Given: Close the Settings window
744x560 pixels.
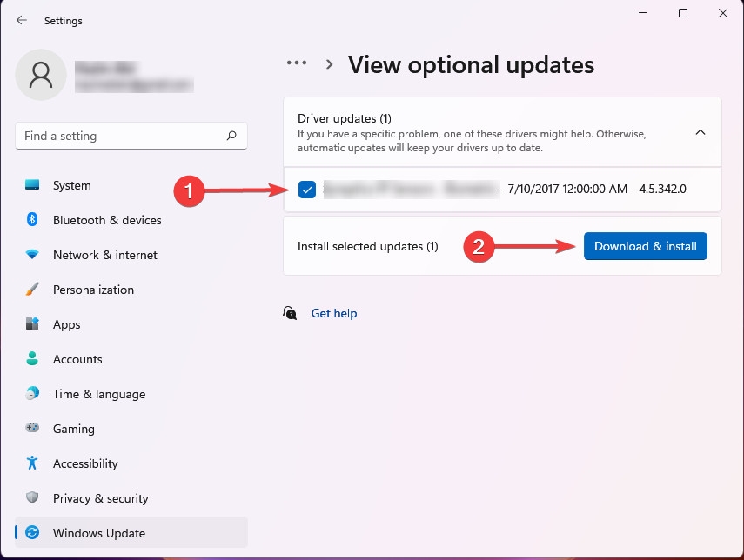Looking at the screenshot, I should tap(722, 13).
